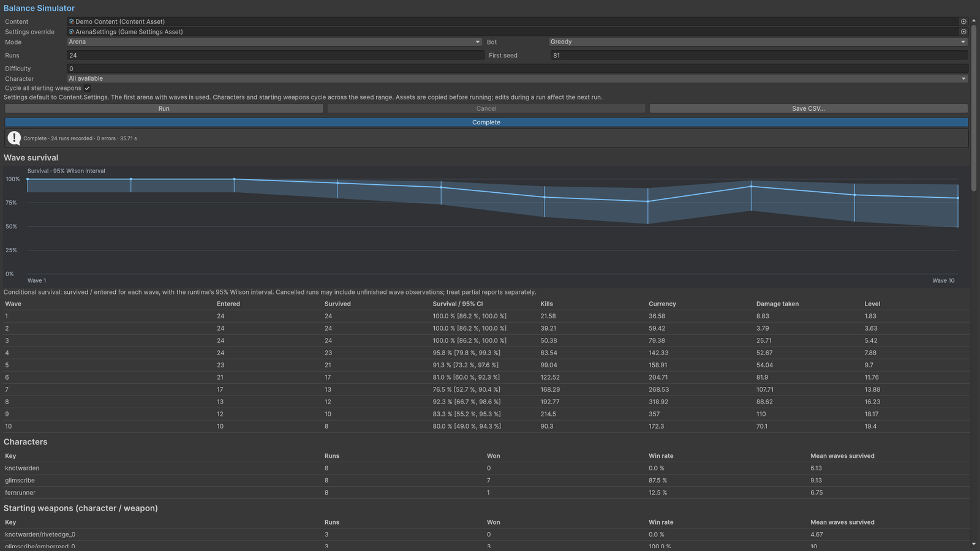The image size is (980, 551).
Task: Click the Damage taken column header
Action: [x=777, y=304]
